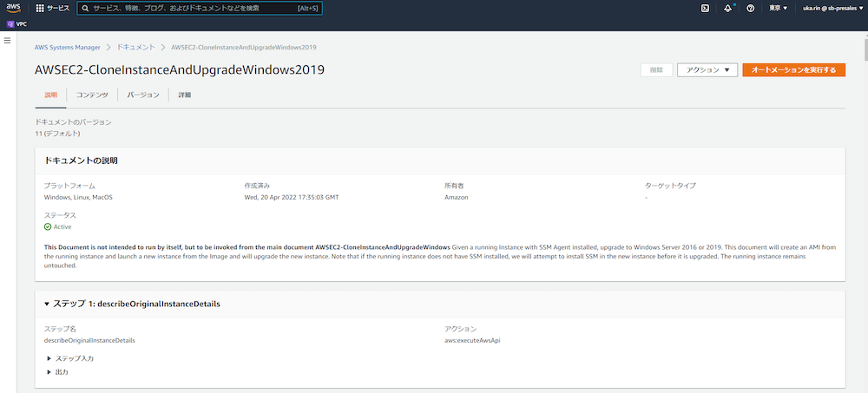
Task: Open the VPC shortcut in favorites bar
Action: [17, 24]
